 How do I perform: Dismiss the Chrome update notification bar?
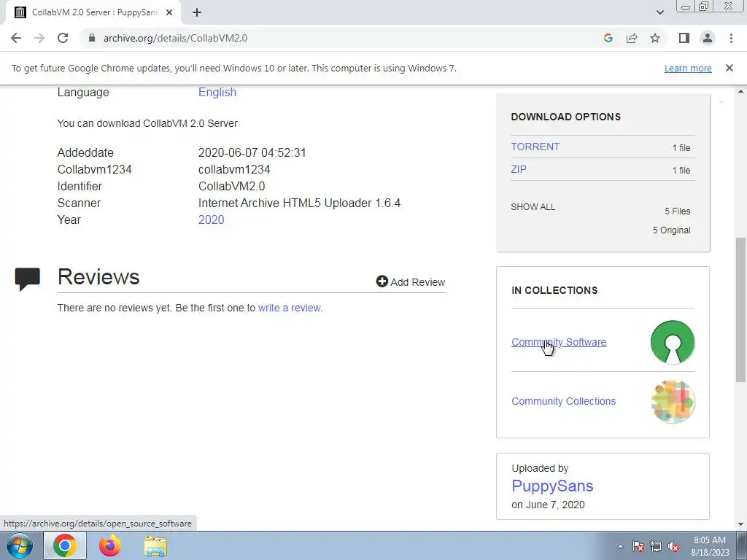coord(729,68)
